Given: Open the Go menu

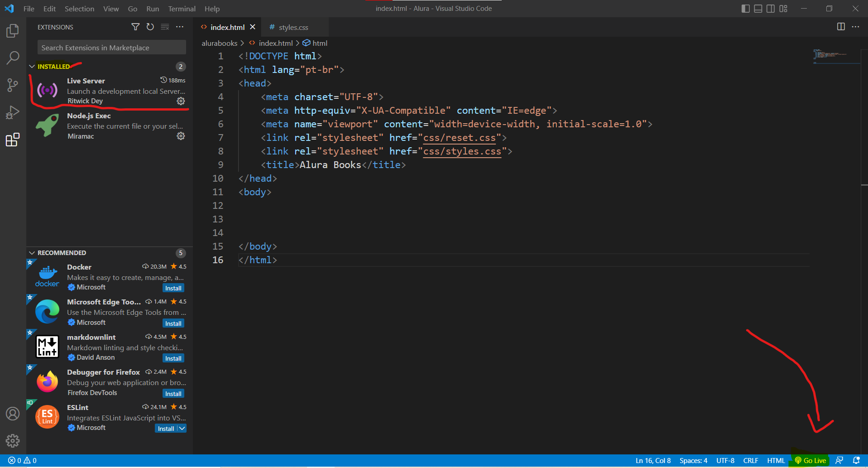Looking at the screenshot, I should click(132, 9).
